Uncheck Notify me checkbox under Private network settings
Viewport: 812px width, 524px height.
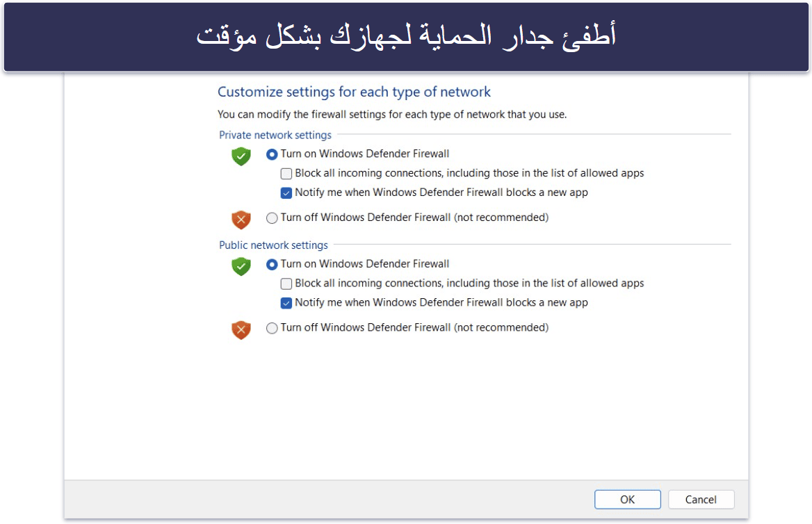tap(286, 193)
